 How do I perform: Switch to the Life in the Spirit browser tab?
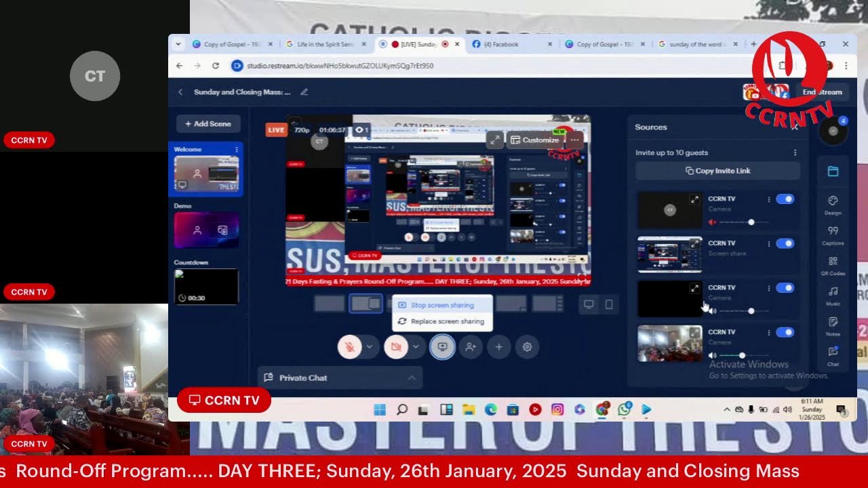coord(325,44)
